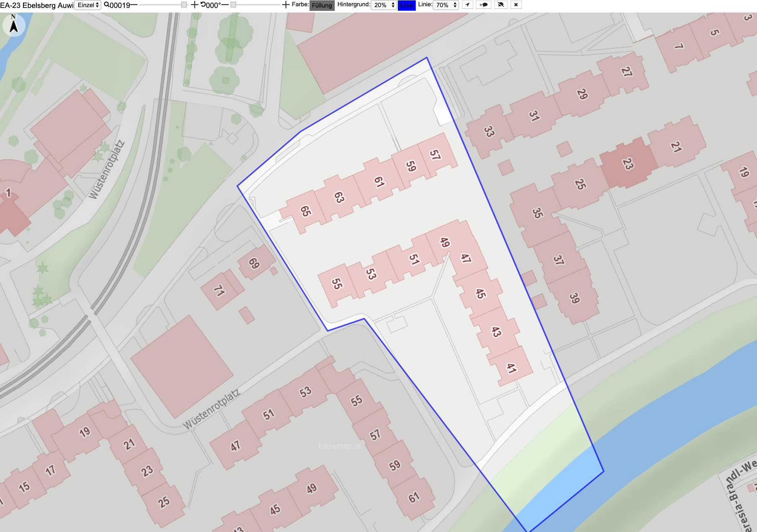
Task: Click the blue Linie color swatch
Action: (406, 5)
